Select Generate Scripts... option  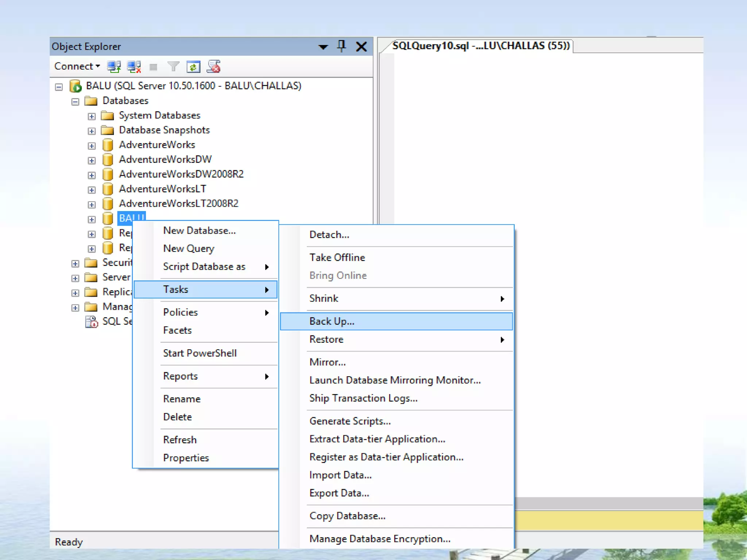click(x=350, y=421)
